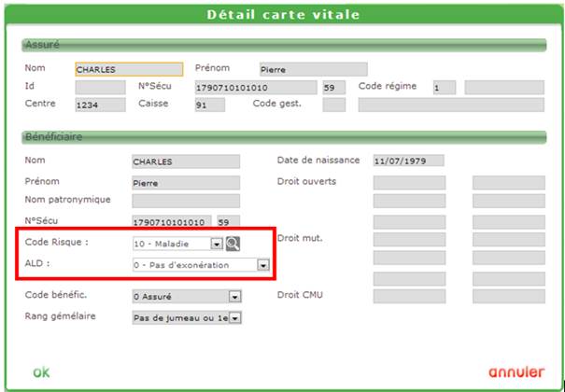Click the Assuré N°Sécu key field 59
Viewport: 565px width, 392px height.
click(334, 88)
